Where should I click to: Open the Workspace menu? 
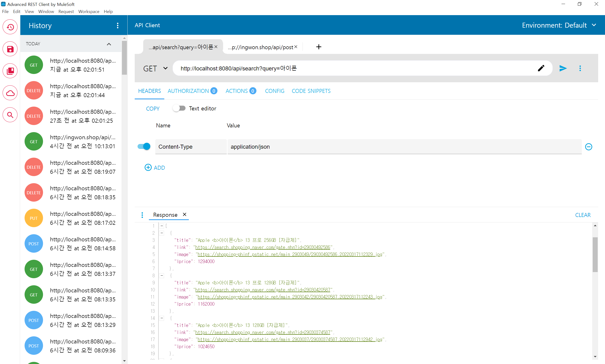click(x=89, y=12)
